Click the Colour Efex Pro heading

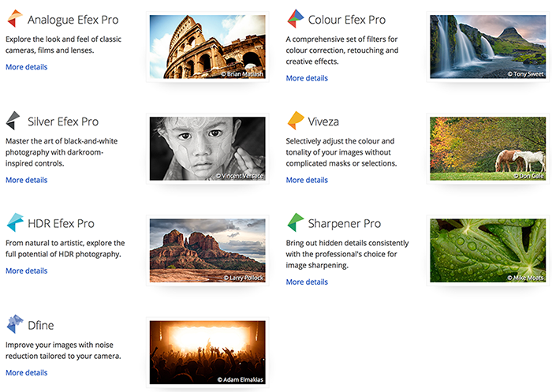pyautogui.click(x=347, y=20)
